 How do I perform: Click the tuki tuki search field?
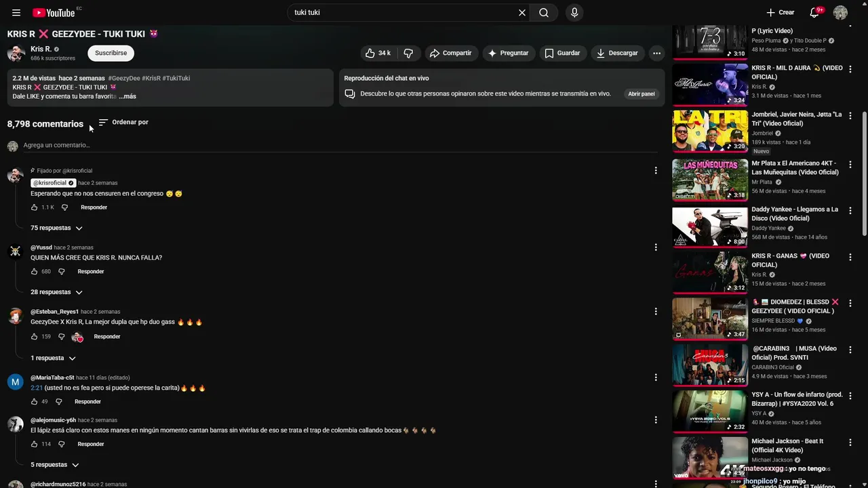pyautogui.click(x=403, y=13)
